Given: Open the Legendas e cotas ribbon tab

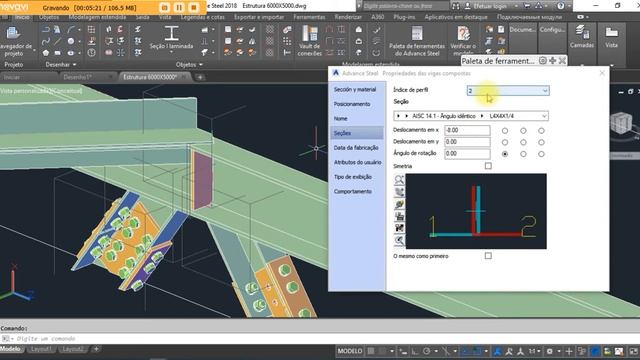Looking at the screenshot, I should pos(202,17).
